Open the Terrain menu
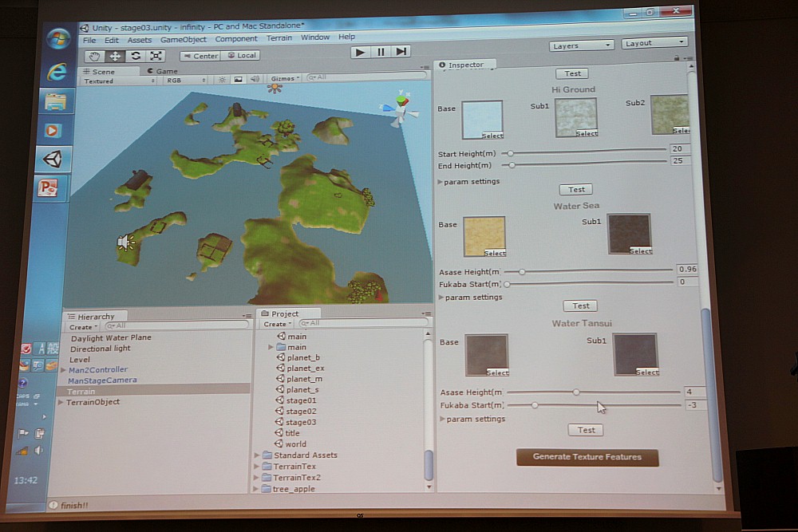Image resolution: width=798 pixels, height=532 pixels. 279,37
